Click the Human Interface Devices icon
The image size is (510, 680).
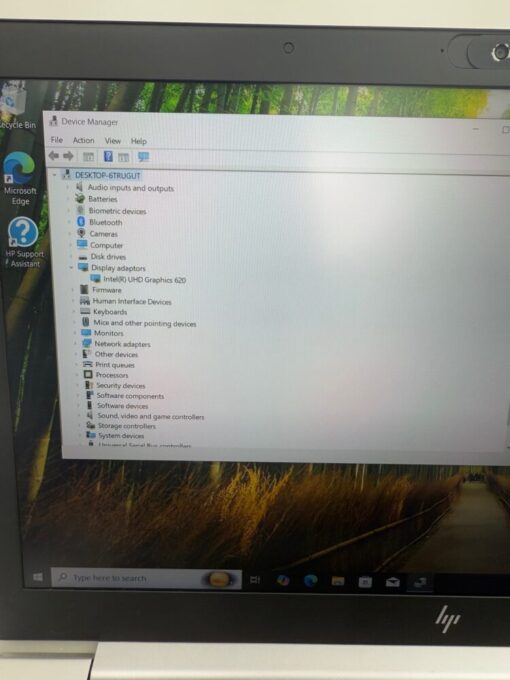pos(85,301)
